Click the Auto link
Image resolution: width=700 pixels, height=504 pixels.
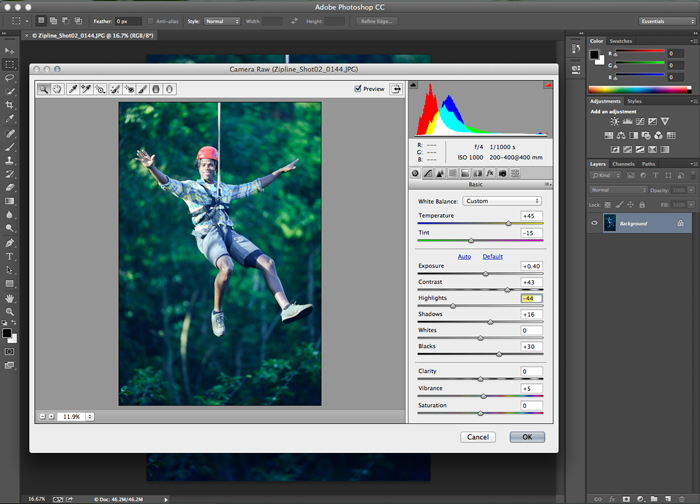click(x=464, y=257)
